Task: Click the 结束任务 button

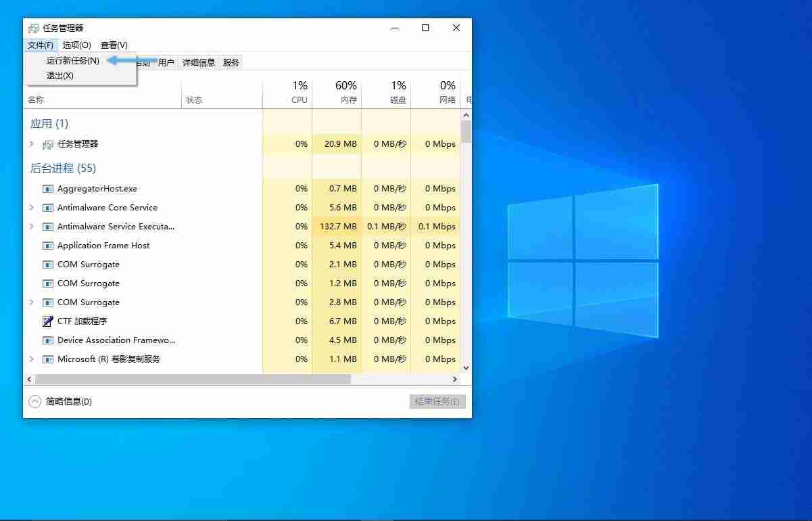Action: pyautogui.click(x=437, y=401)
